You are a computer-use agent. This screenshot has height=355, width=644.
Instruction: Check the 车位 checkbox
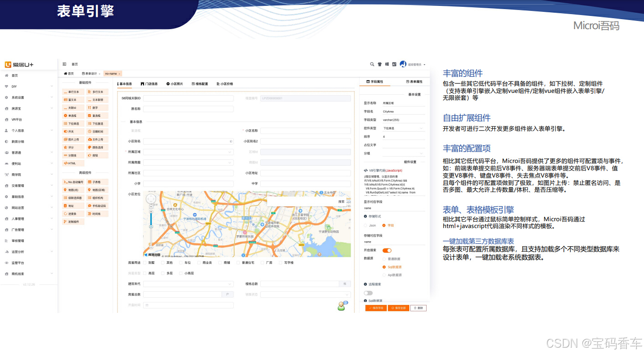point(181,263)
